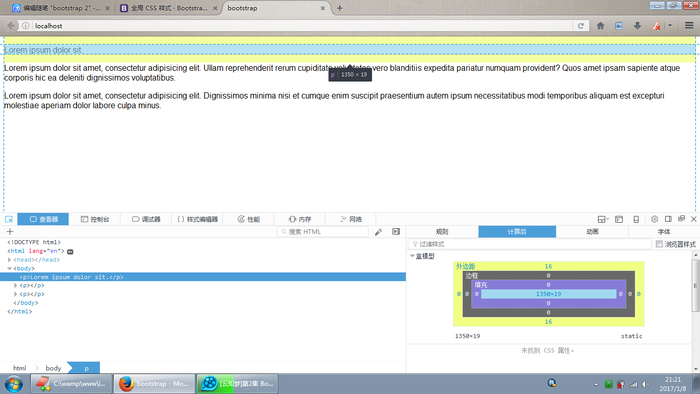Screen dimensions: 700x394
Task: Expand the third p element
Action: [16, 294]
